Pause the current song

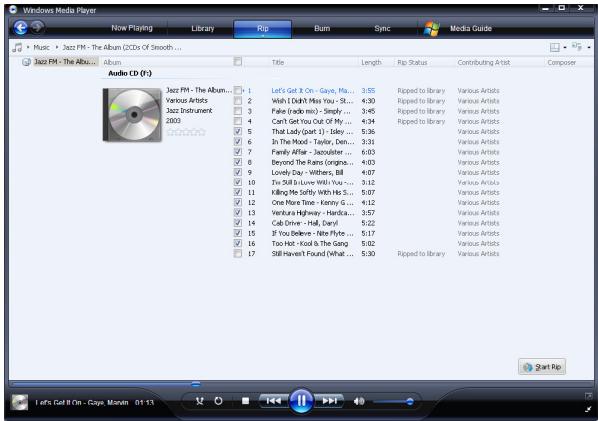point(301,401)
